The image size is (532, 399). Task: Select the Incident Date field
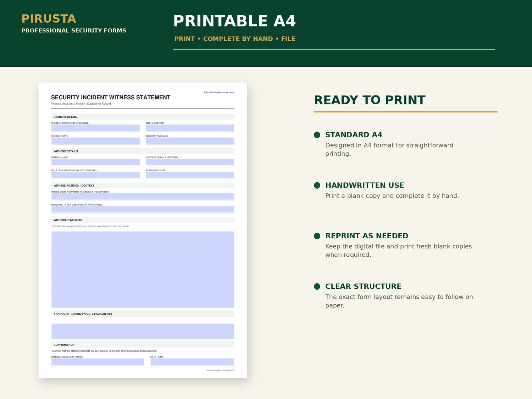[x=95, y=141]
